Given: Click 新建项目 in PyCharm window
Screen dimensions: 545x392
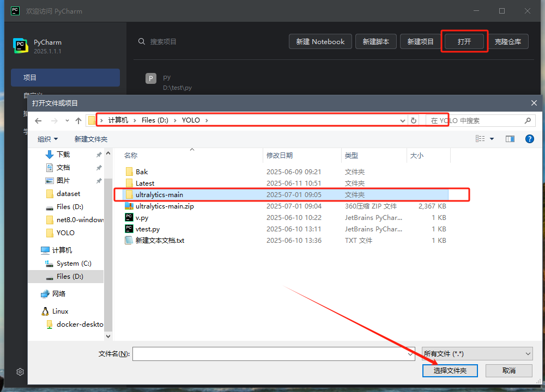Looking at the screenshot, I should pyautogui.click(x=420, y=42).
